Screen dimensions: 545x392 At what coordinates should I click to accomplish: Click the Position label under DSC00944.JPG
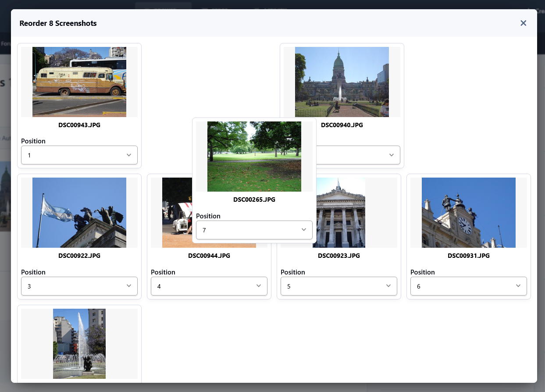[163, 272]
